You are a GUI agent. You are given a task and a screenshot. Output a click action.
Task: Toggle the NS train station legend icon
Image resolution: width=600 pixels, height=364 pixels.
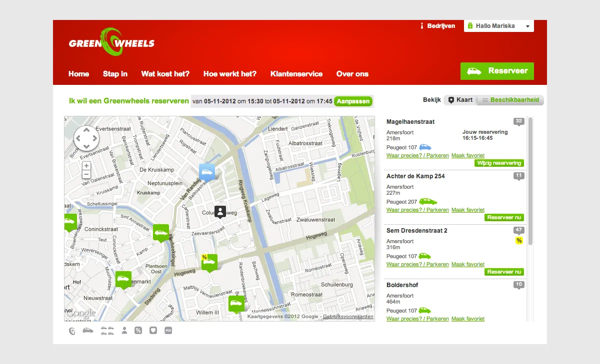pos(168,331)
